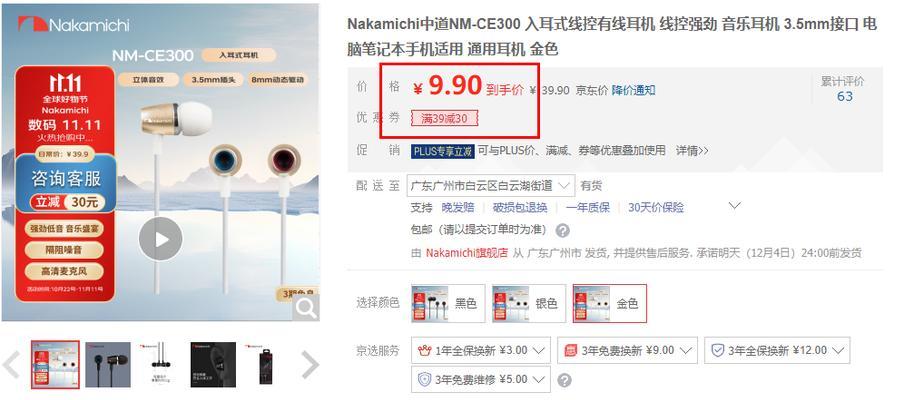Image resolution: width=904 pixels, height=400 pixels.
Task: Click the red icon for 3年免费换新
Action: point(571,350)
